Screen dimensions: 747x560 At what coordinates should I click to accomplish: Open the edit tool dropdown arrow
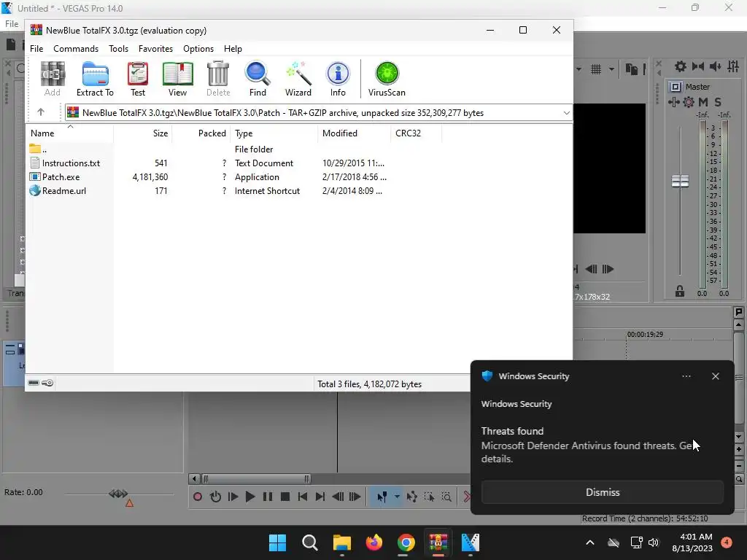(396, 497)
